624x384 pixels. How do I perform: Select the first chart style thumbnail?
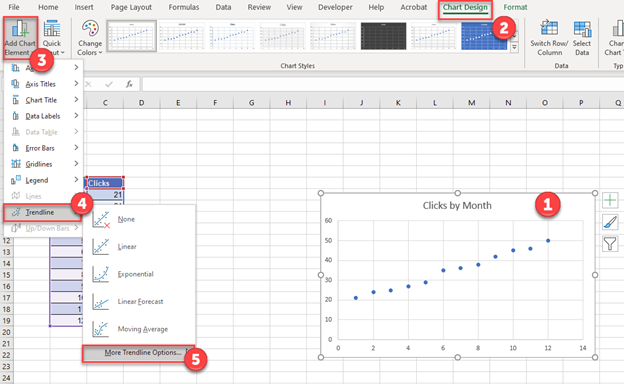[132, 36]
